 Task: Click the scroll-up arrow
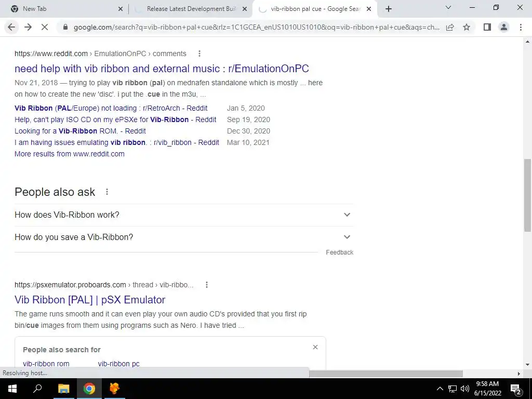528,42
